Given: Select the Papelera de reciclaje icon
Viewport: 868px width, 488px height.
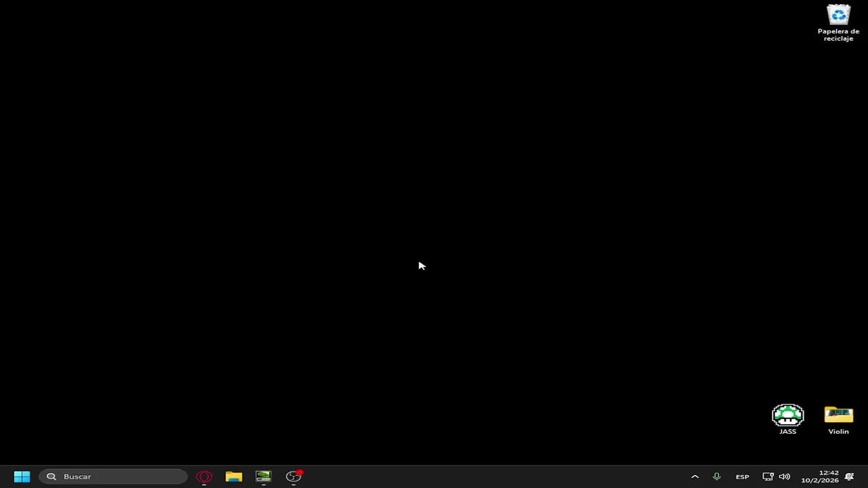Looking at the screenshot, I should click(838, 23).
